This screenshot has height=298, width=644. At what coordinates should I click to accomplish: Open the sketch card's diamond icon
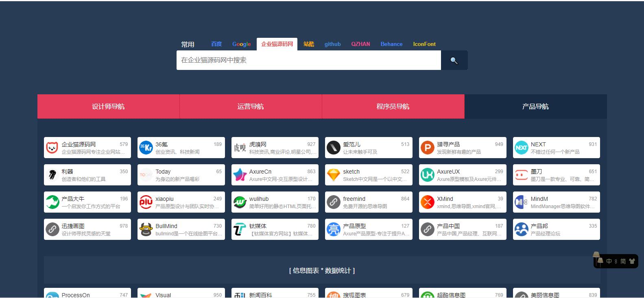(x=334, y=175)
